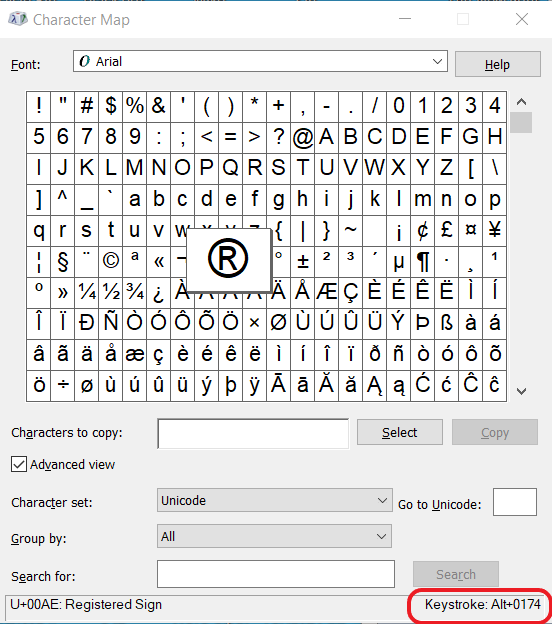Select the three quarters ¾ character
The image size is (552, 624).
[135, 292]
